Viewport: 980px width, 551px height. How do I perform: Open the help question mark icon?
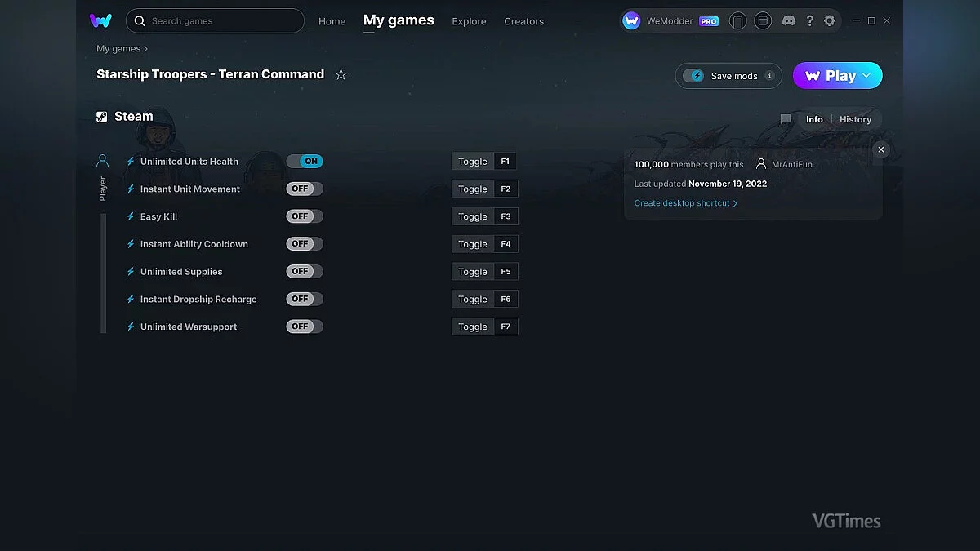coord(809,21)
